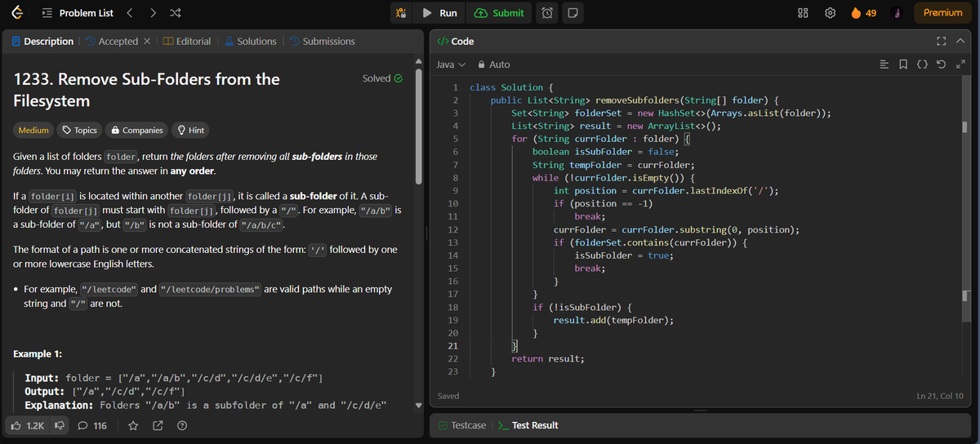Viewport: 980px width, 444px height.
Task: Open the Test Result tab
Action: 528,425
